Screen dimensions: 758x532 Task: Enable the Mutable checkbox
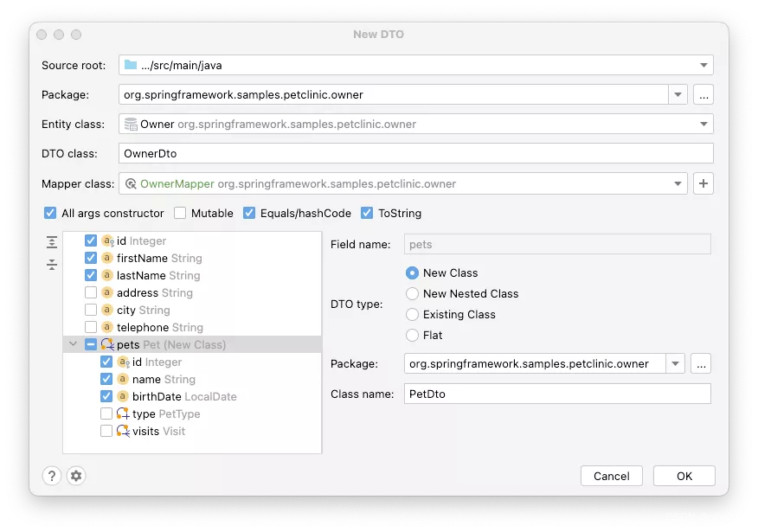click(x=180, y=213)
